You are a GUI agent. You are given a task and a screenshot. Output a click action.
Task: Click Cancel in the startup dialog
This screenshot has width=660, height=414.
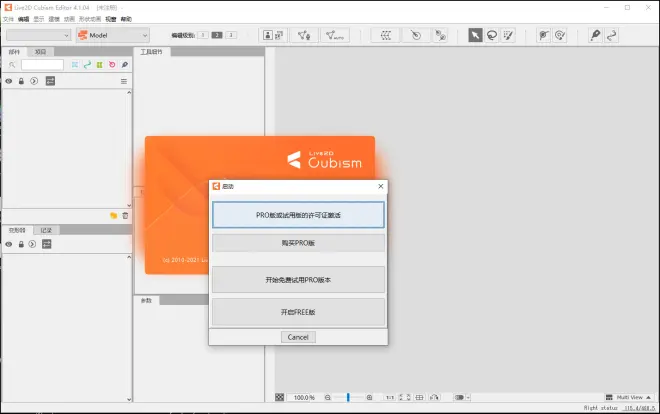pos(298,337)
